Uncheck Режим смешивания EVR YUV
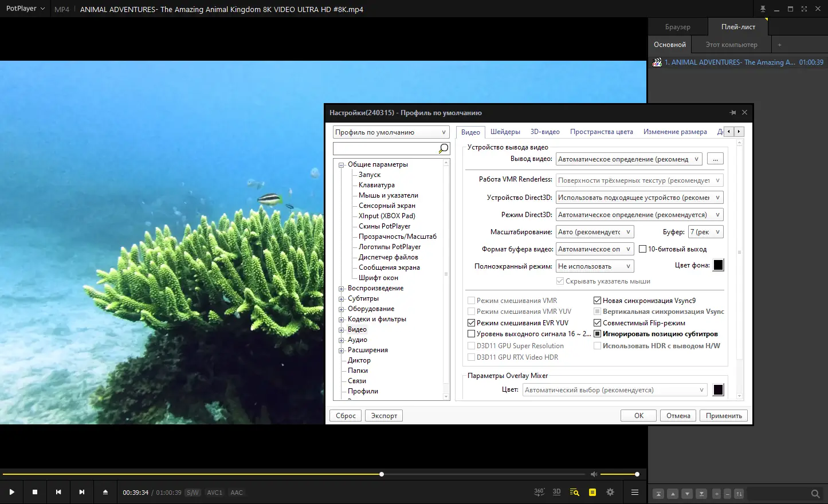The height and width of the screenshot is (504, 828). (471, 323)
